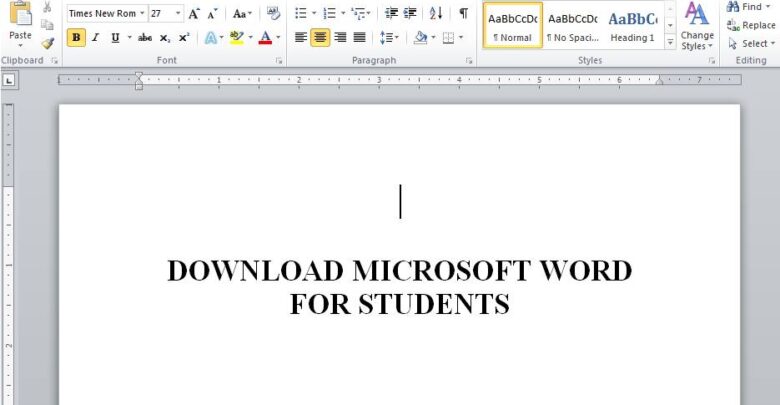Align text left
This screenshot has width=780, height=405.
tap(300, 37)
